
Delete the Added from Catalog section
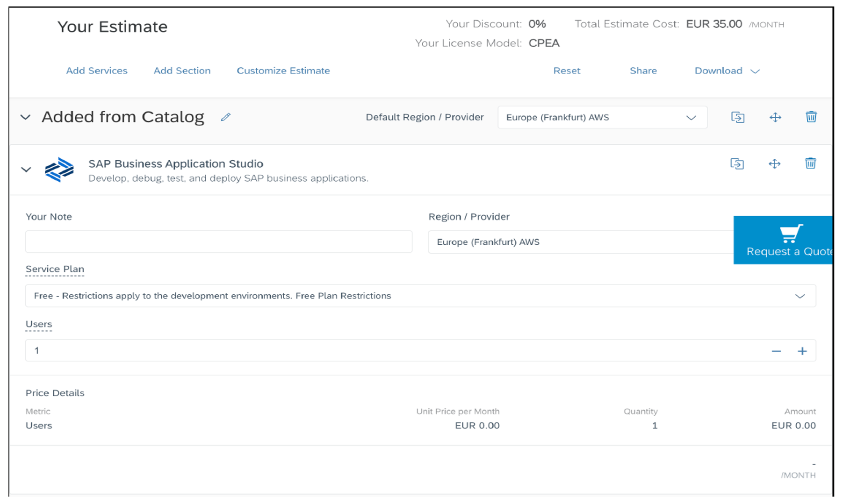812,117
